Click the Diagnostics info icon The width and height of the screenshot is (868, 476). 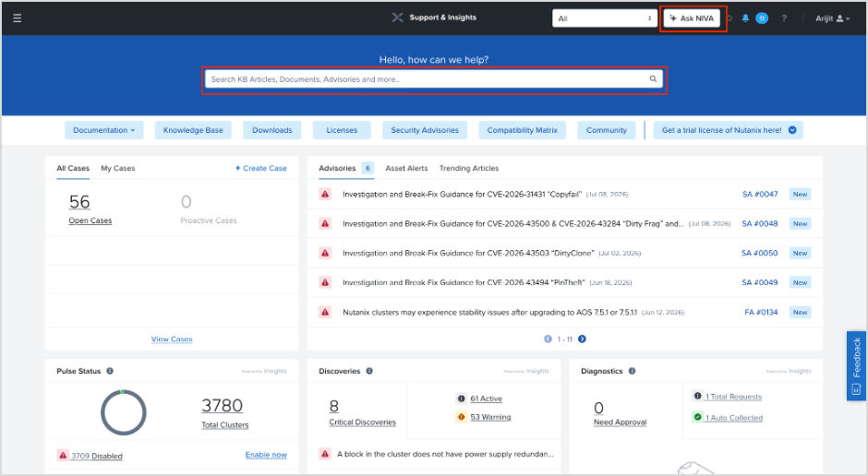click(x=632, y=371)
